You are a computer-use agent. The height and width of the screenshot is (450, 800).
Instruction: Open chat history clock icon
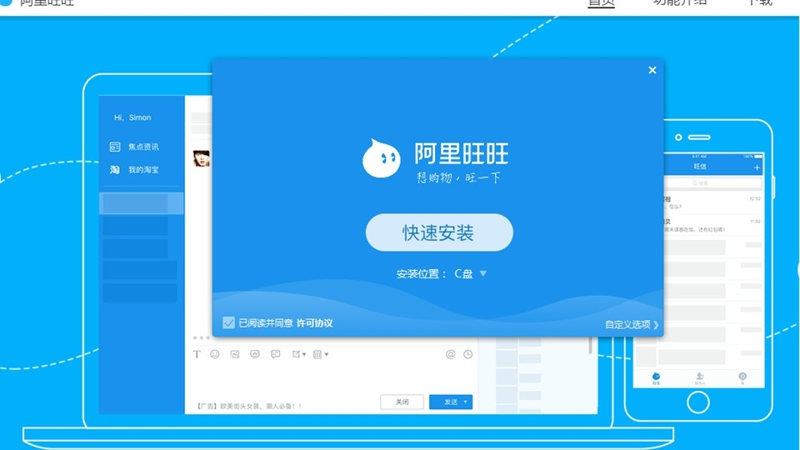click(x=468, y=354)
